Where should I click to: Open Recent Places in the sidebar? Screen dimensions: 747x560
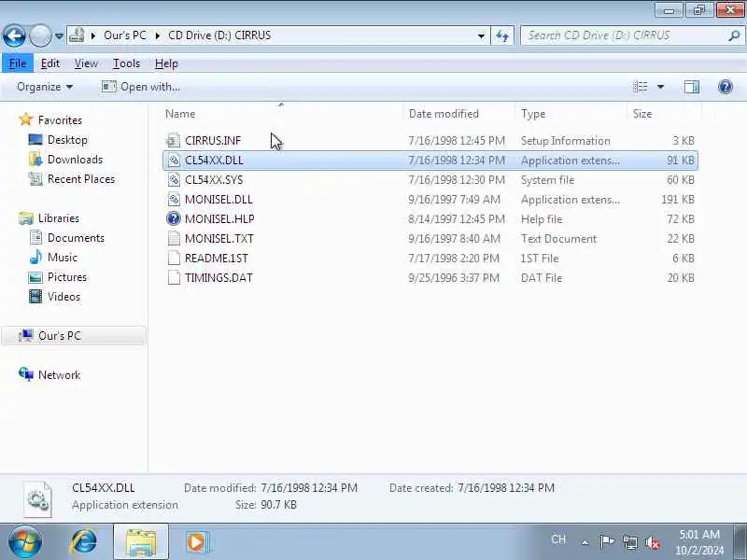coord(81,179)
